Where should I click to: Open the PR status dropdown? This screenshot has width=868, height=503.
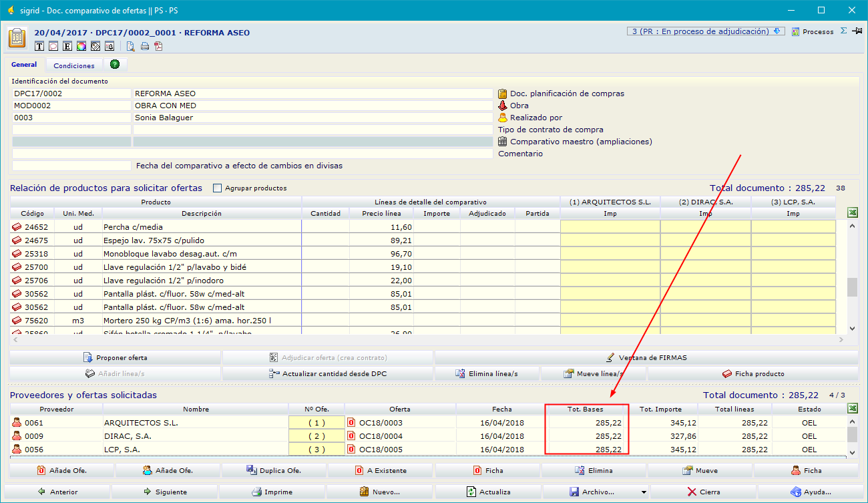click(707, 31)
